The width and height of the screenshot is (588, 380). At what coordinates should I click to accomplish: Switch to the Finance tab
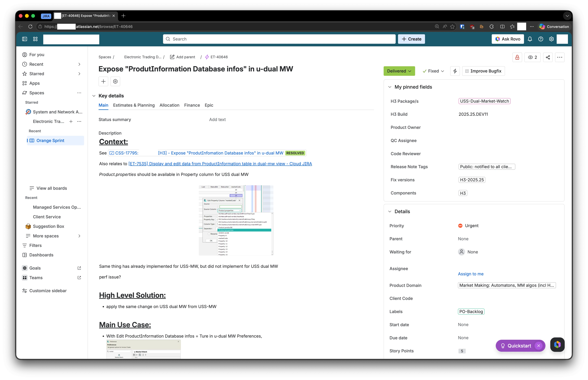pos(192,105)
